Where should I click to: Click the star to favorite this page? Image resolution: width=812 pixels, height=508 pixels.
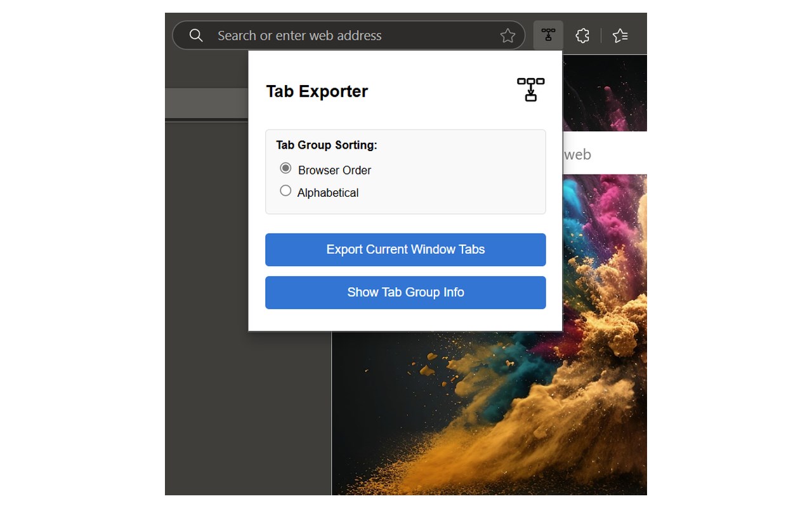[x=507, y=36]
